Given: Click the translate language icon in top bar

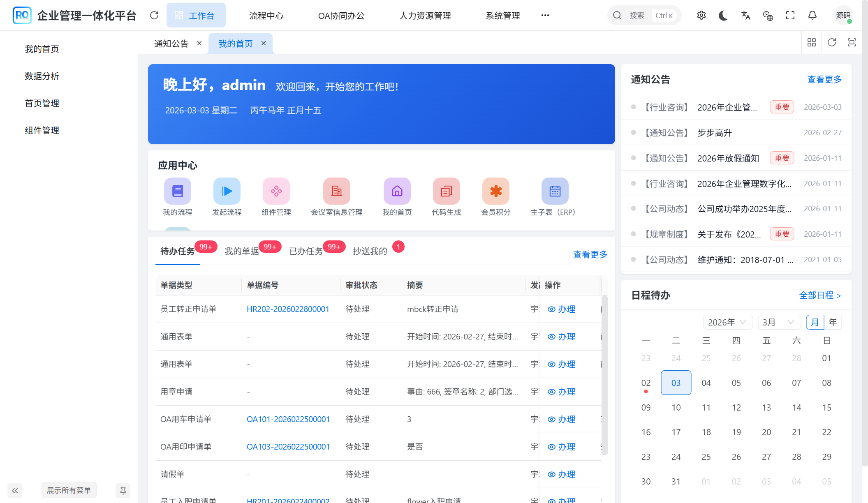Looking at the screenshot, I should click(745, 15).
